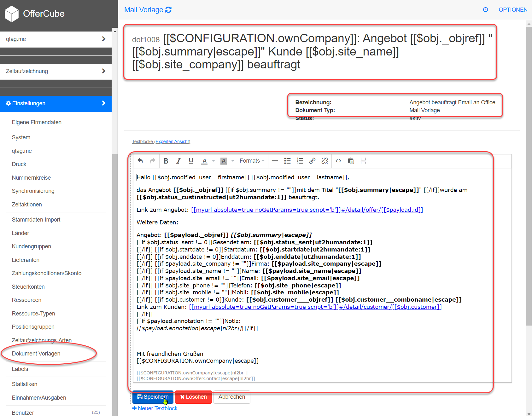Open the Benutzer entry

tap(23, 413)
